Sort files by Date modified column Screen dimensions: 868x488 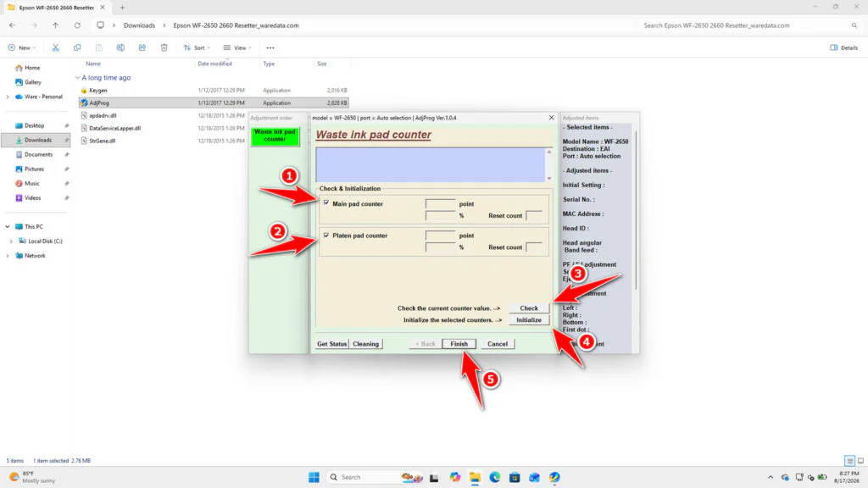[x=214, y=64]
